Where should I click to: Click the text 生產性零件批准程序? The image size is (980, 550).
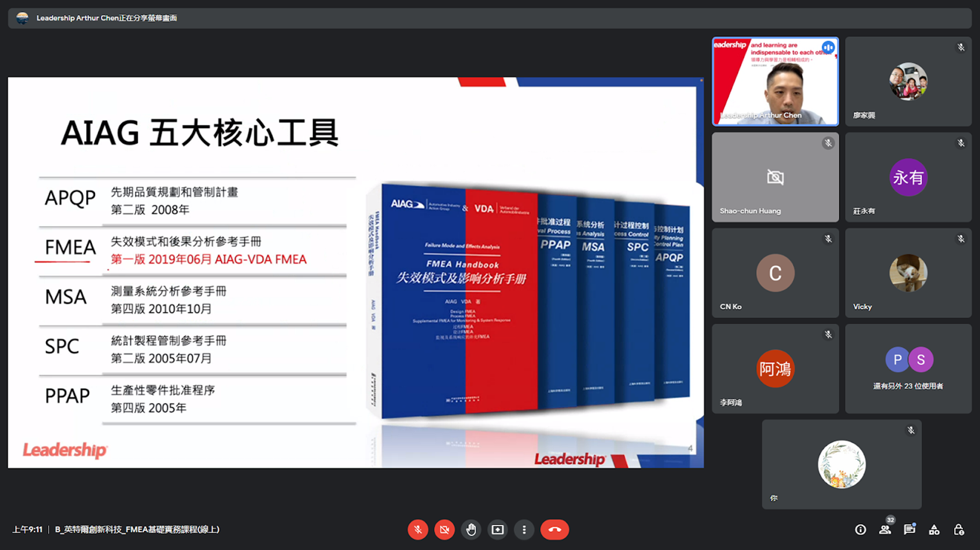pos(162,390)
